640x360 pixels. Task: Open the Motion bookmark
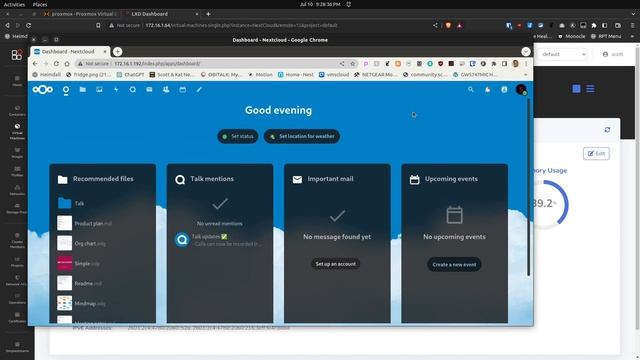[260, 75]
